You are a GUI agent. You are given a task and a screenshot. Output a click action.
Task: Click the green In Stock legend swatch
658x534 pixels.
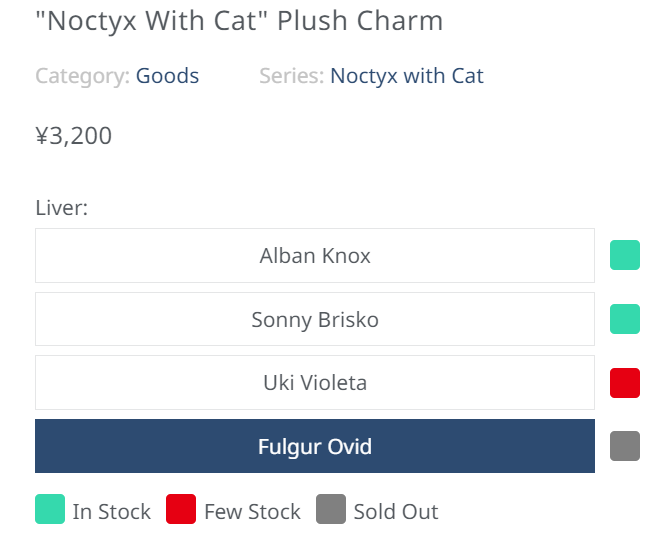tap(50, 509)
